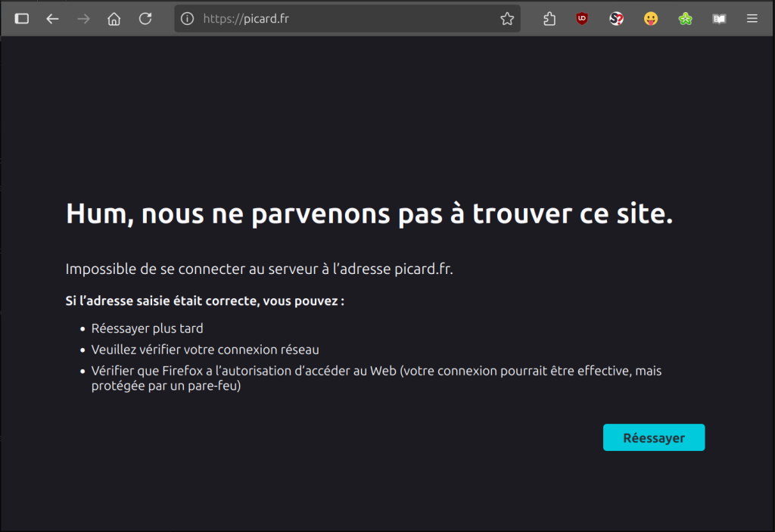This screenshot has width=775, height=532.
Task: Click 'Si l'adresse saisie était correcte' text
Action: click(205, 300)
